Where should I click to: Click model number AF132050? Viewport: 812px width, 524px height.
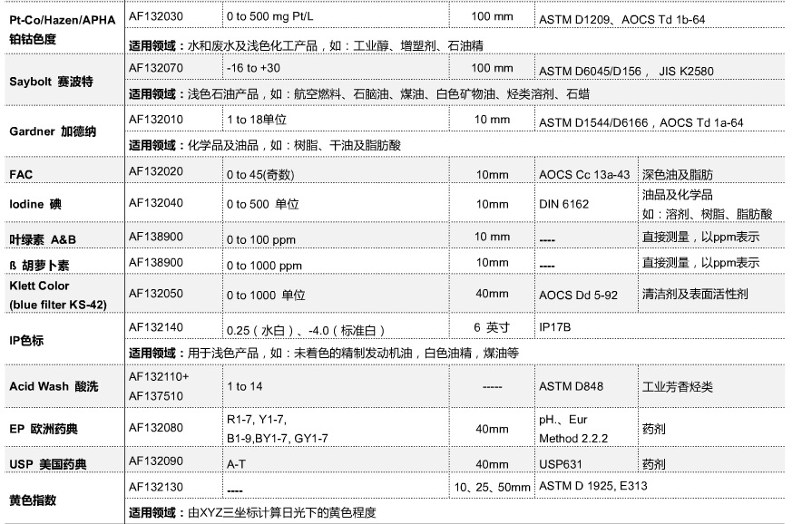[x=156, y=294]
